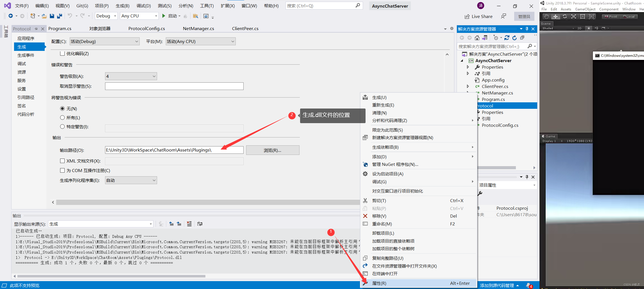Click the Open File folder icon
644x289 pixels.
click(x=44, y=16)
